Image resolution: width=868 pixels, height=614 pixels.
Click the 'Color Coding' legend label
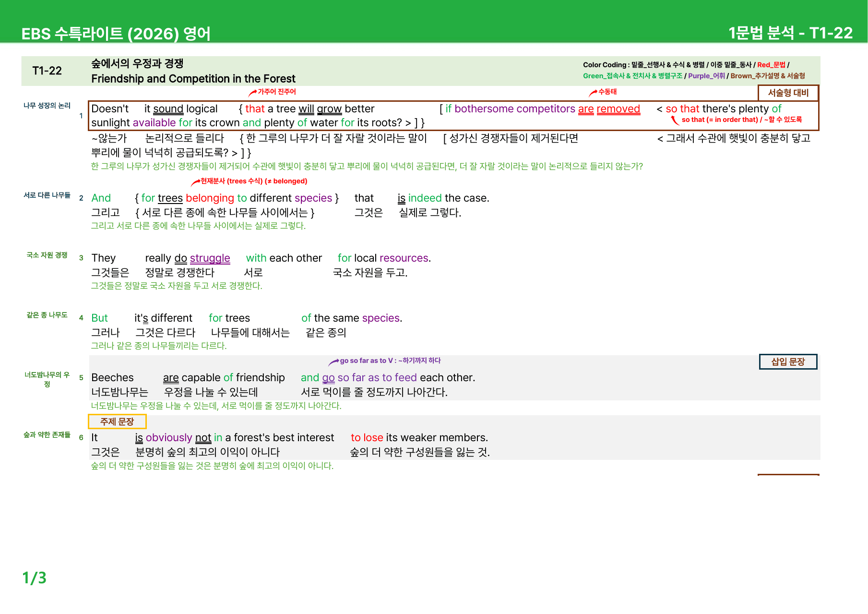tap(605, 65)
